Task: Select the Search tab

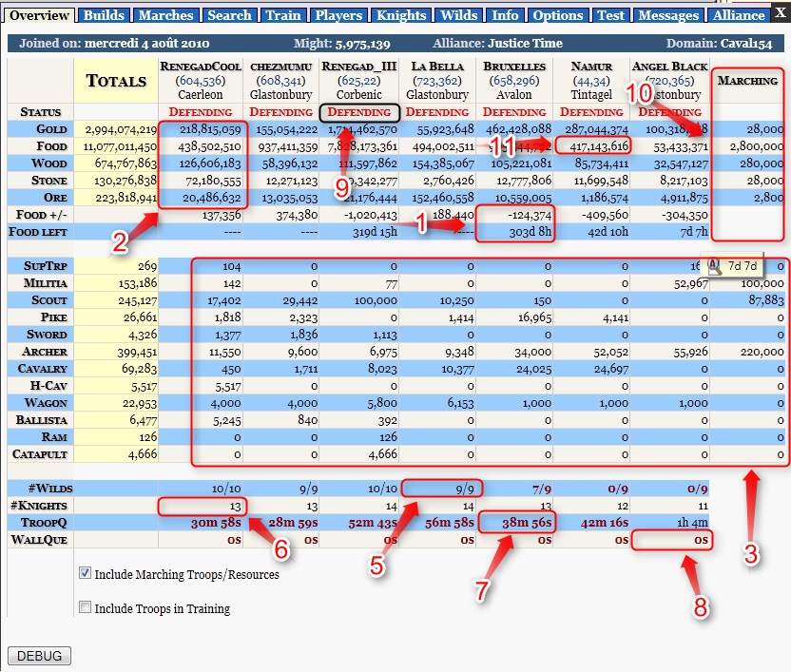Action: (x=229, y=15)
